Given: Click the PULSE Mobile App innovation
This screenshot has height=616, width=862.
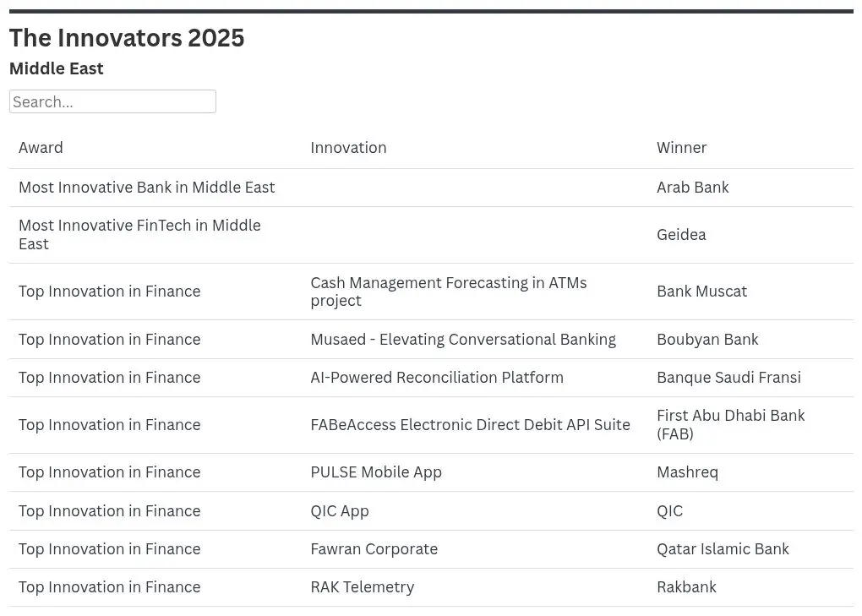Looking at the screenshot, I should pos(375,472).
